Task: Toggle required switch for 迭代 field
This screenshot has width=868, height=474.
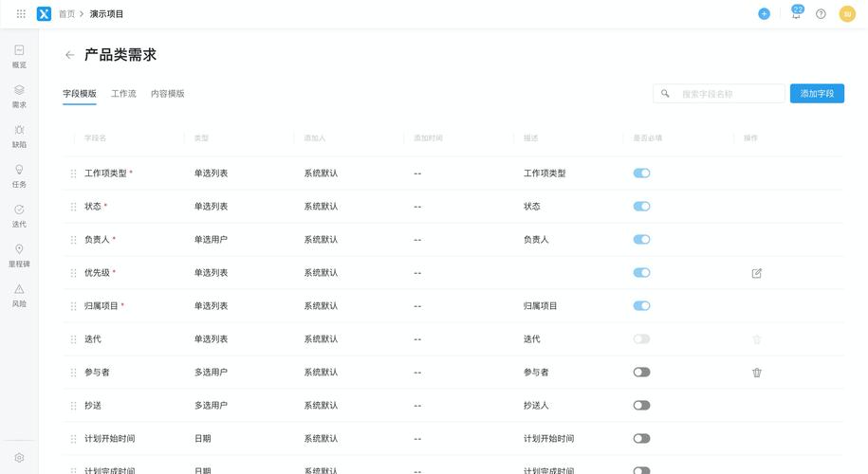Action: (641, 339)
